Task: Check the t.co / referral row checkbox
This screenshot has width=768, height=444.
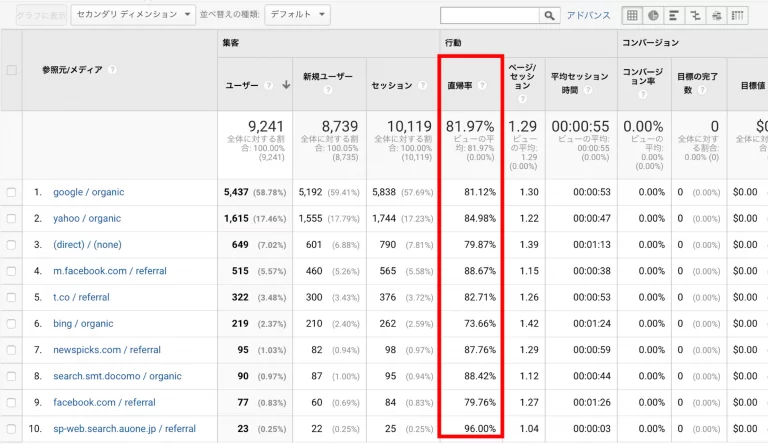Action: (11, 297)
